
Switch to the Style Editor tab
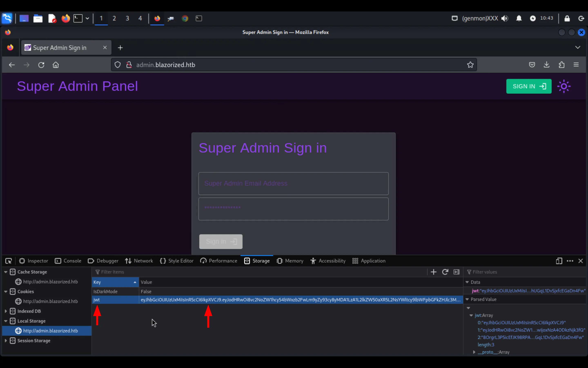coord(177,261)
